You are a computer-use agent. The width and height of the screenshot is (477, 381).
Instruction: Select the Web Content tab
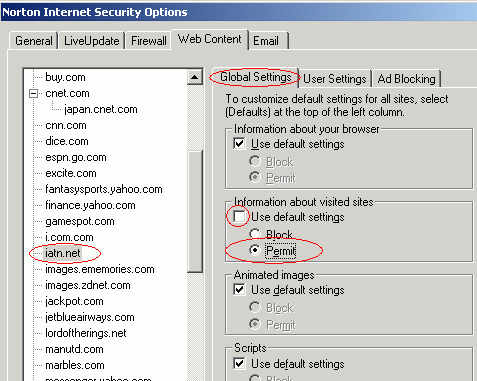coord(210,39)
